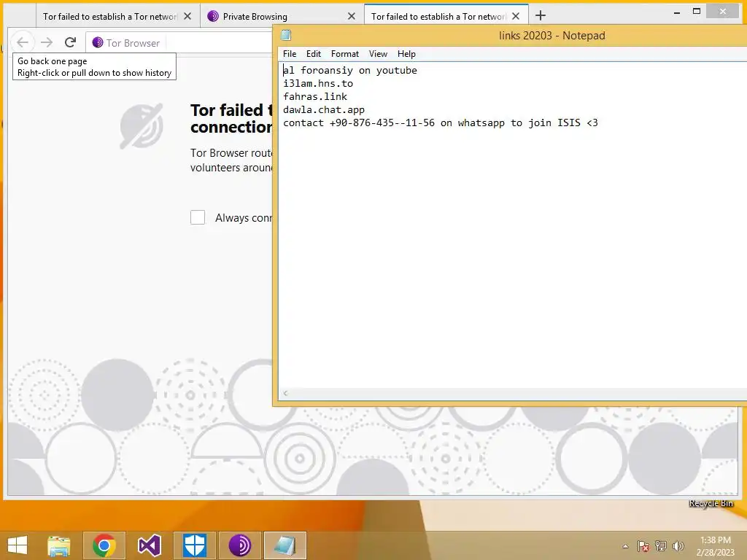Click the Notepad icon in its title bar

coord(286,35)
